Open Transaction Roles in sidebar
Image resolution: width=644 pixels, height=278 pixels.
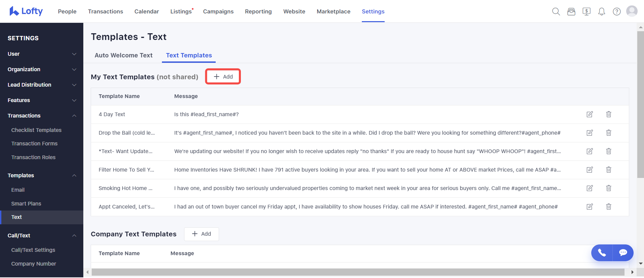[x=33, y=157]
